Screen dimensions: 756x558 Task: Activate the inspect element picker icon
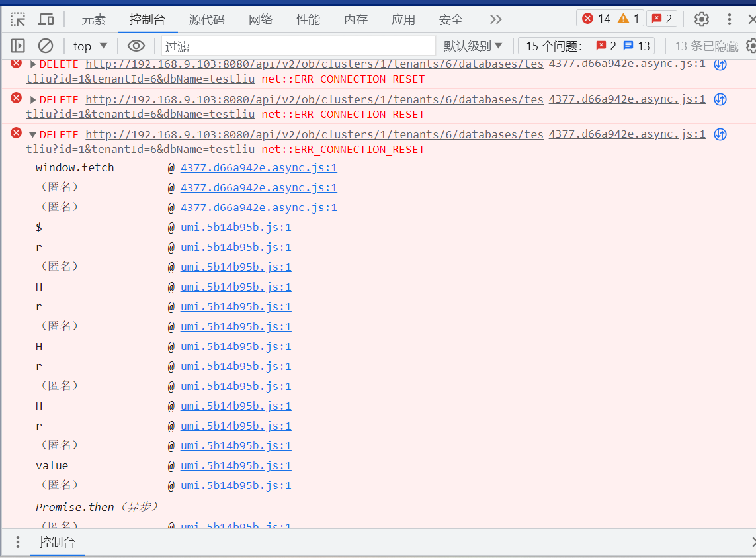tap(18, 19)
